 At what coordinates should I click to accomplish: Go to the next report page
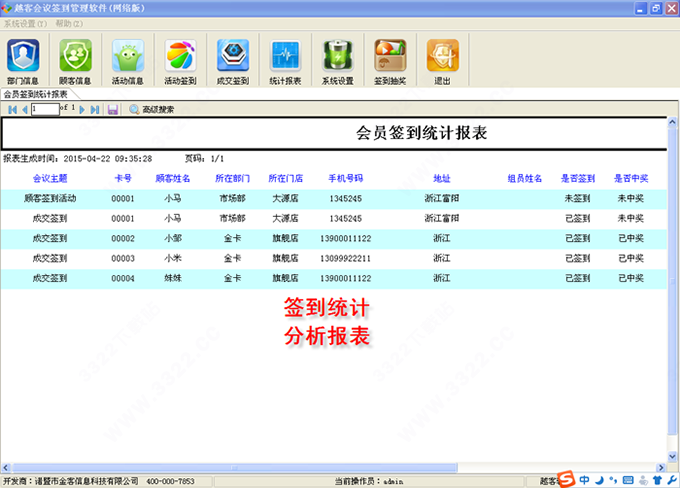pyautogui.click(x=83, y=109)
